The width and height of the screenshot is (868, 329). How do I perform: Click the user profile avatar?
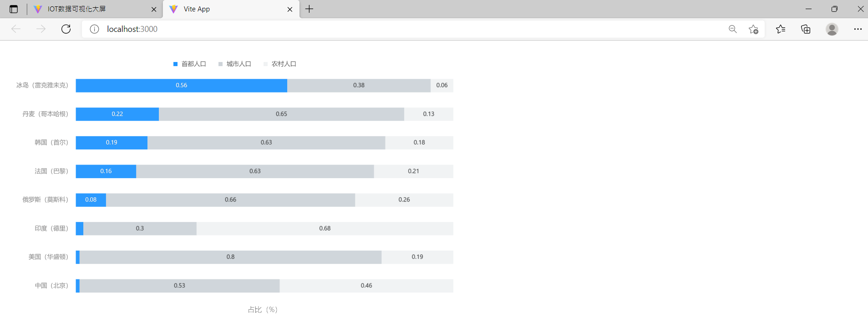coord(832,29)
